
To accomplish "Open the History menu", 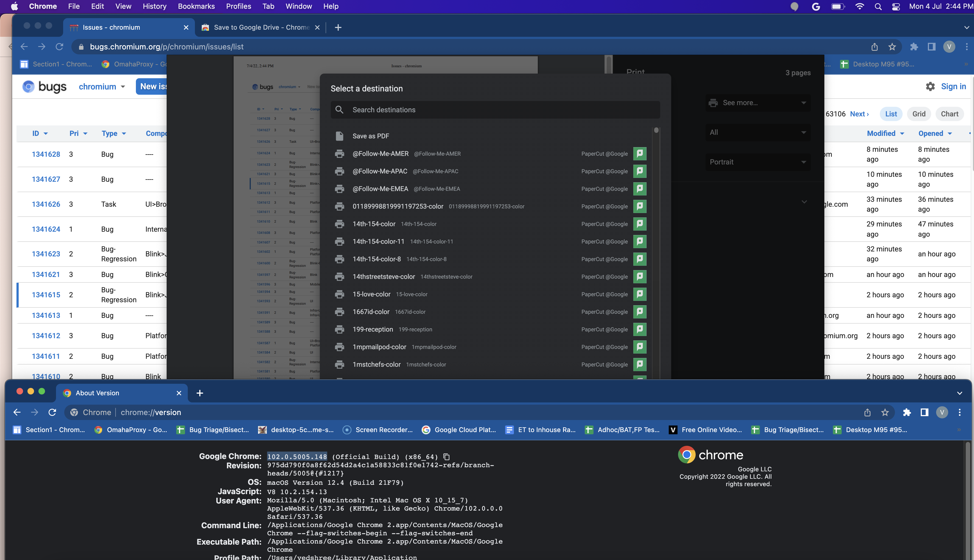I will [x=154, y=7].
